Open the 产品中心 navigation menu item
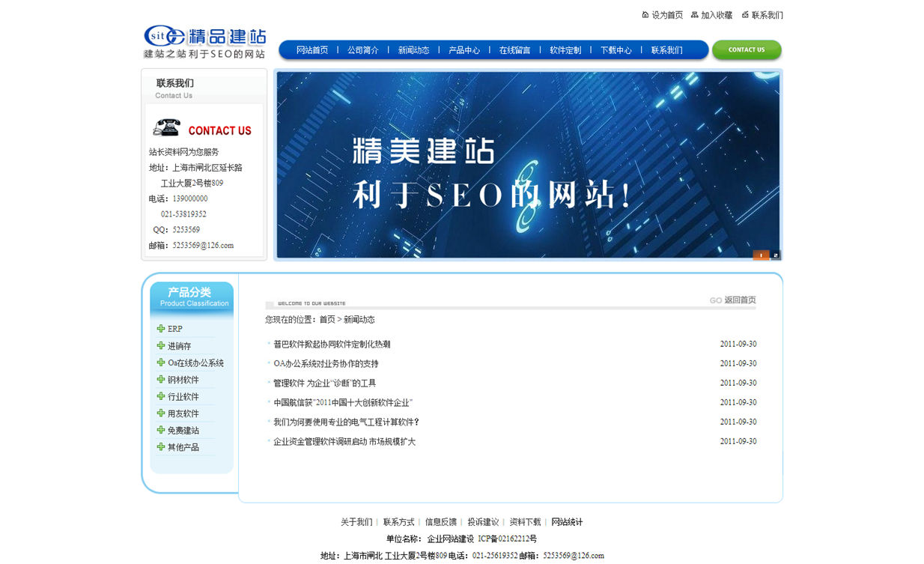The width and height of the screenshot is (924, 564). [x=464, y=50]
